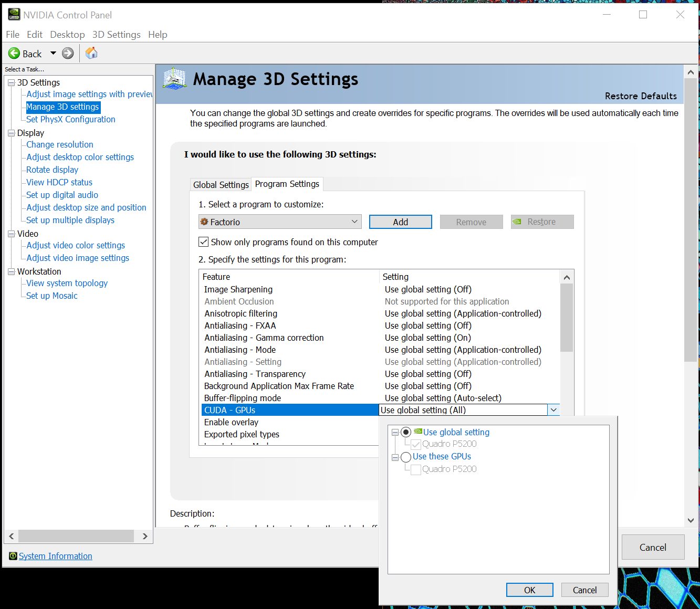Click the NVIDIA logo beside Use global setting

[418, 431]
